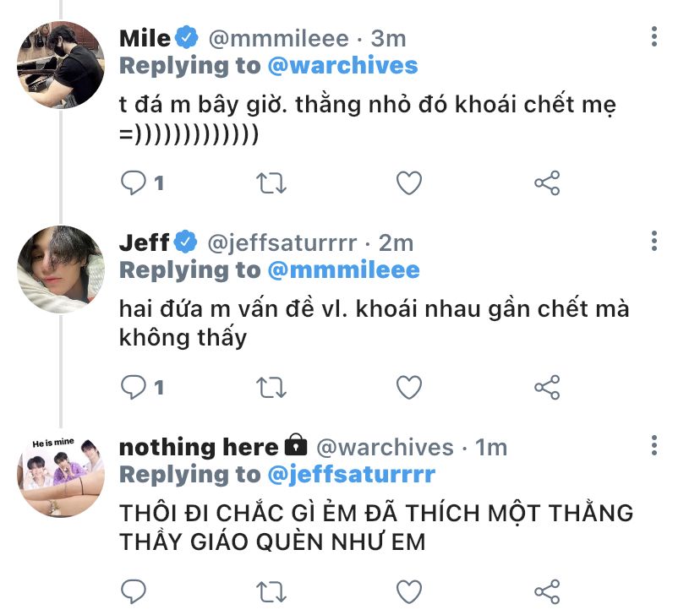Open more options on nothing here tweet
Image resolution: width=700 pixels, height=615 pixels.
[x=654, y=445]
